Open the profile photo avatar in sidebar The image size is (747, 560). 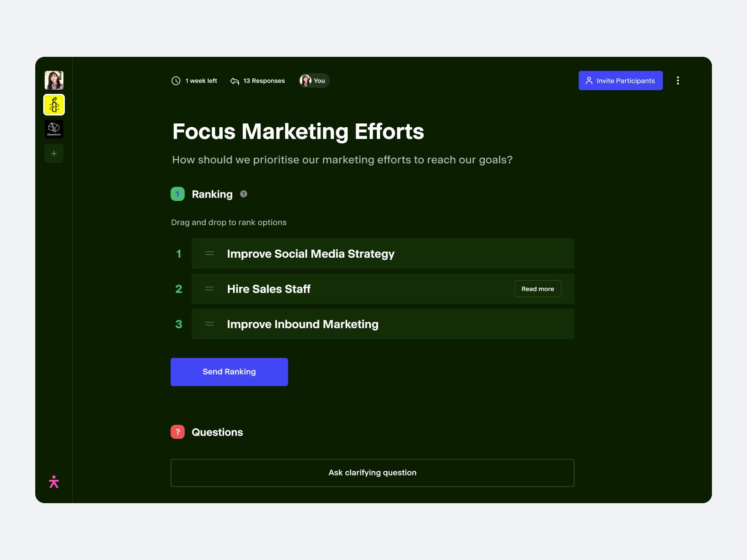(54, 80)
